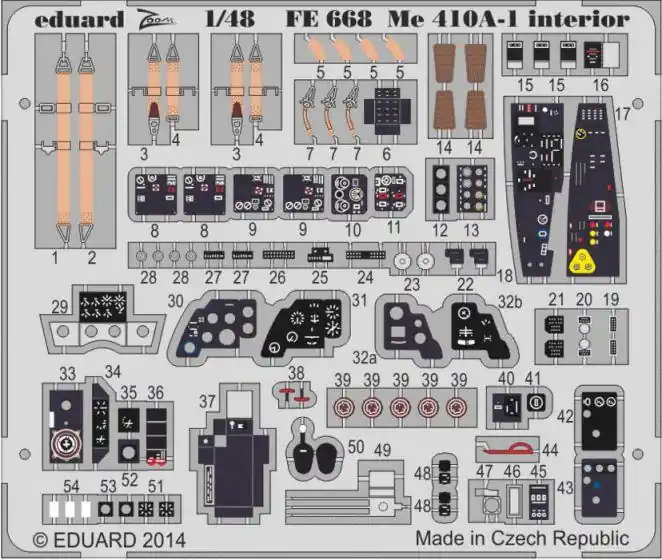662x560 pixels.
Task: Select the "FE 668" product code
Action: pos(329,19)
